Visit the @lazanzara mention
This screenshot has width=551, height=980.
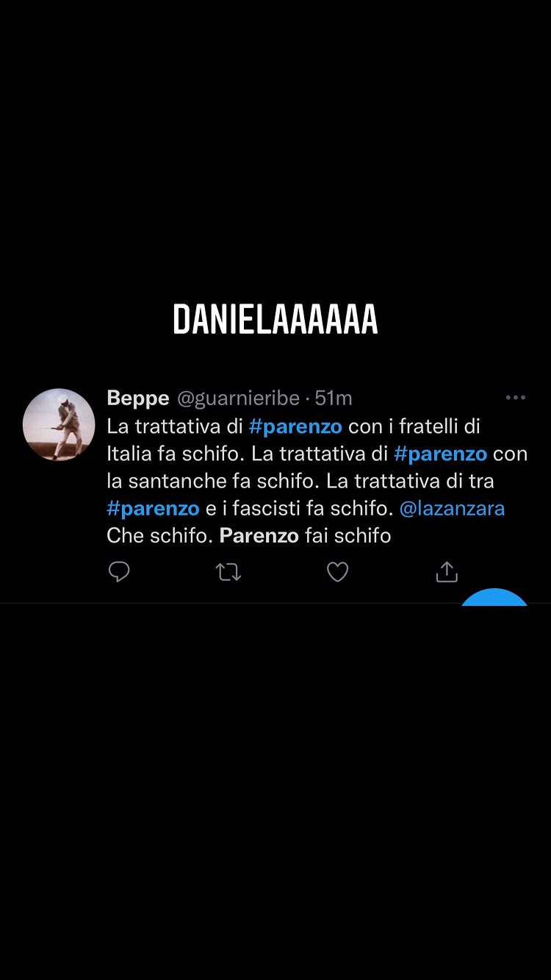click(x=452, y=508)
